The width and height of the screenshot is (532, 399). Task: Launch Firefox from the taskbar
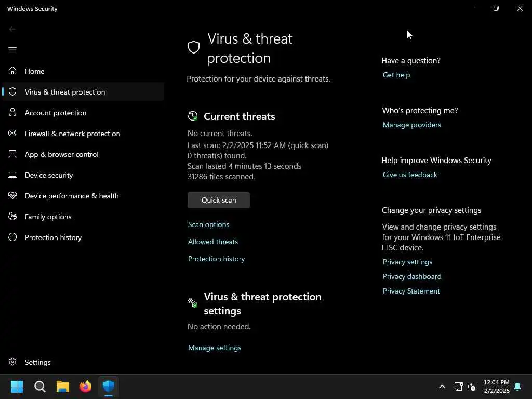(x=86, y=387)
